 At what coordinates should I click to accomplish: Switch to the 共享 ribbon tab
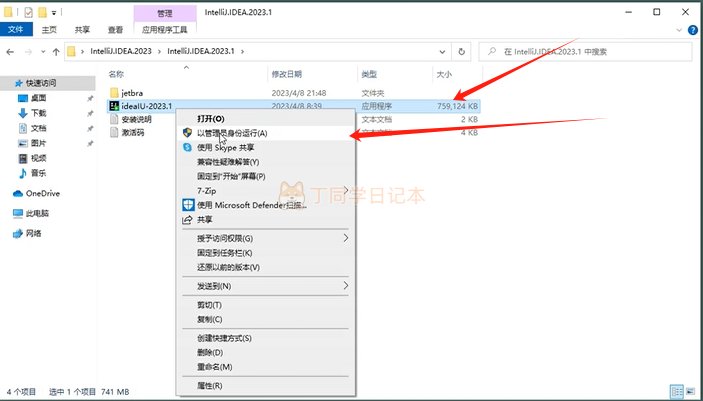point(82,30)
